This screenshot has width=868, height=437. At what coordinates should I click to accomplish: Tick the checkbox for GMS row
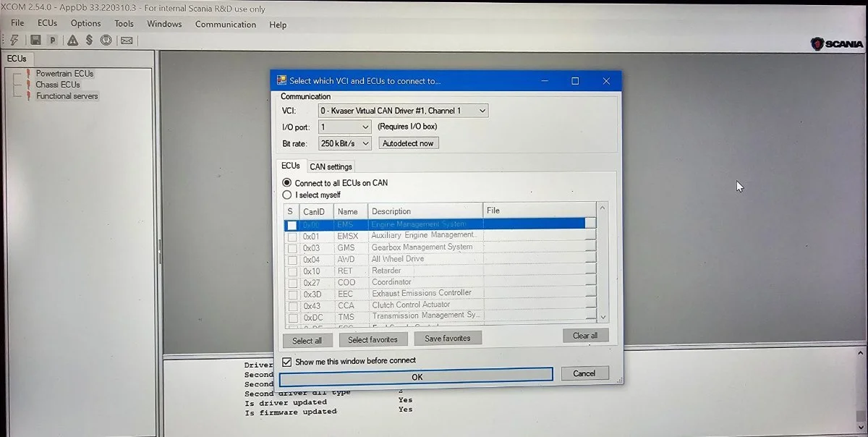point(292,248)
